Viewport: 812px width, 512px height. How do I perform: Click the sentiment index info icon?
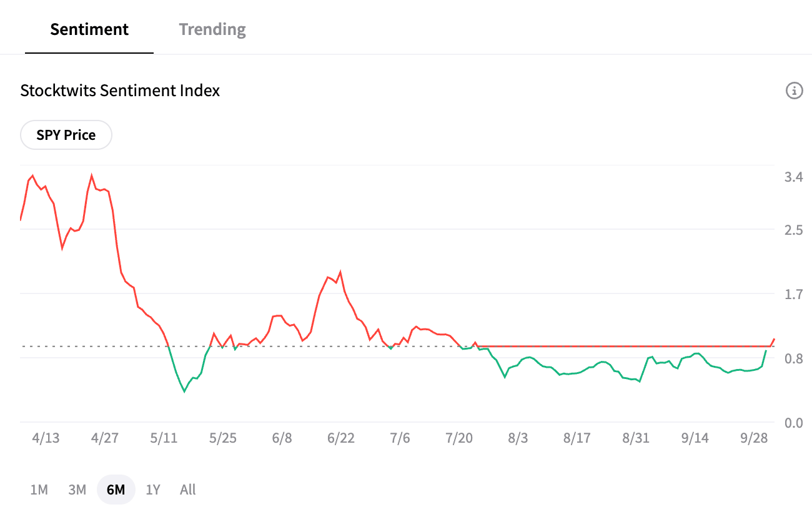click(x=794, y=91)
